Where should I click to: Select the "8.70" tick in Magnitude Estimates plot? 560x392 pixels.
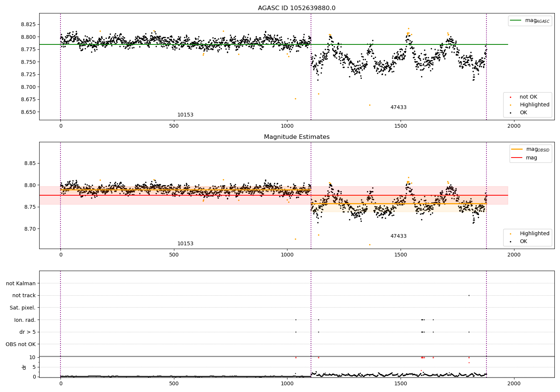click(29, 229)
